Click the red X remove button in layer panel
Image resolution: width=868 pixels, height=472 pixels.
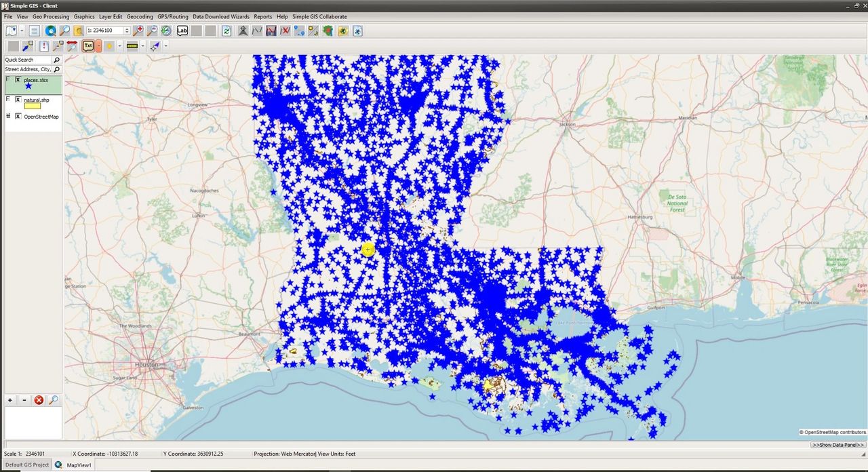(x=39, y=400)
